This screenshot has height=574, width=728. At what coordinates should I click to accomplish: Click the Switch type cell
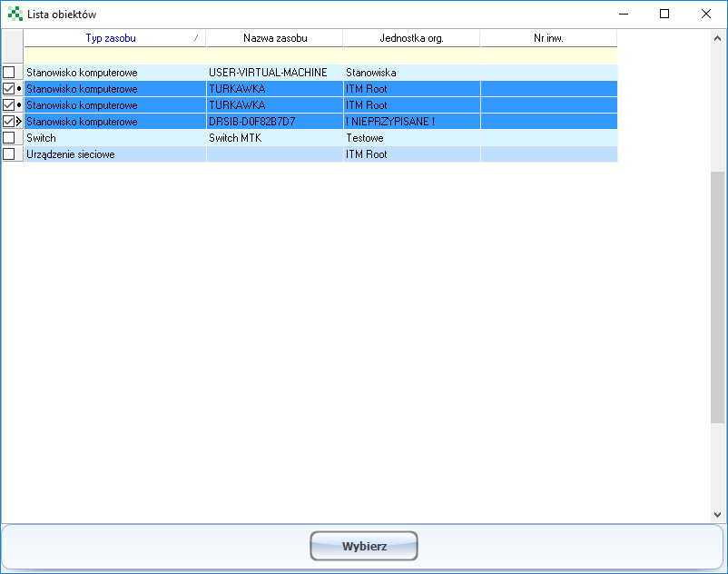[114, 138]
